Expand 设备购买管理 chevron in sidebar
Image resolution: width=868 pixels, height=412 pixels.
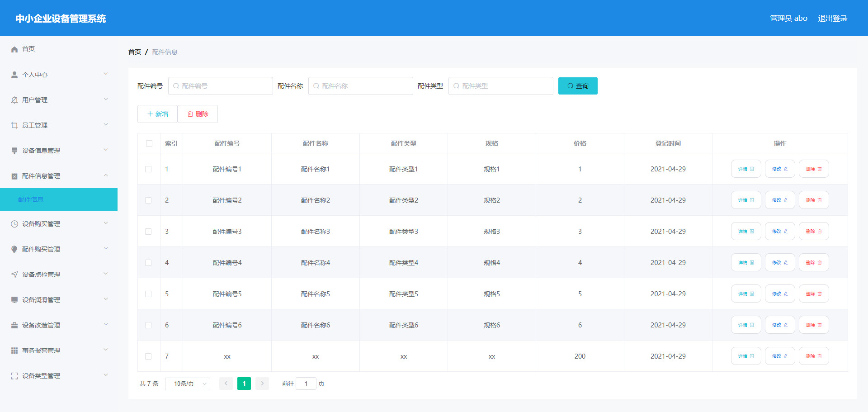click(106, 223)
